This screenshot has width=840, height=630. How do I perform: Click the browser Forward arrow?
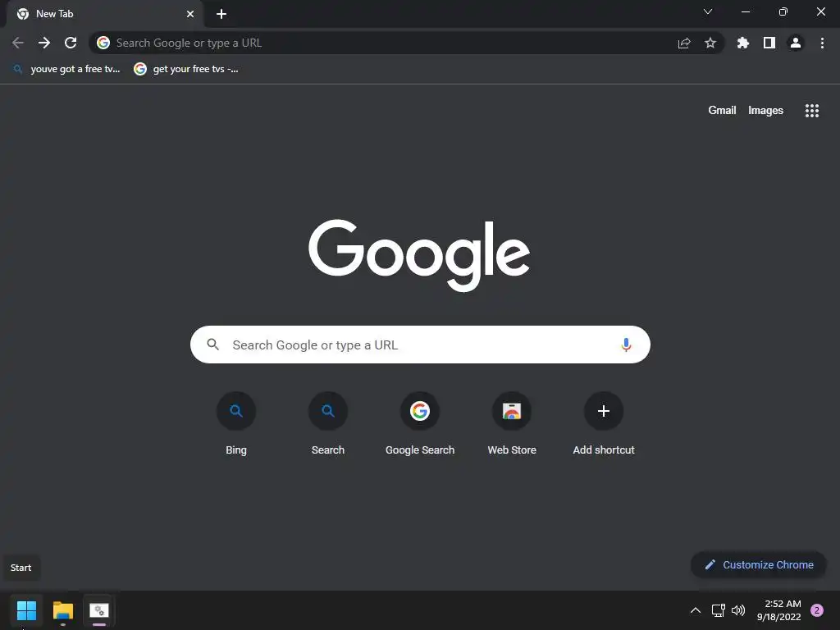pos(44,43)
